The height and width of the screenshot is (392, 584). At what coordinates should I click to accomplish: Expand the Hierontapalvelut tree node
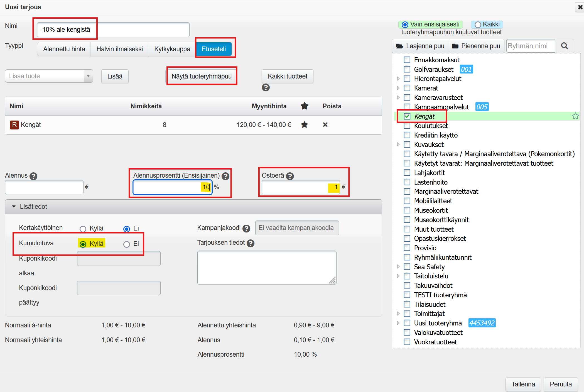point(398,79)
